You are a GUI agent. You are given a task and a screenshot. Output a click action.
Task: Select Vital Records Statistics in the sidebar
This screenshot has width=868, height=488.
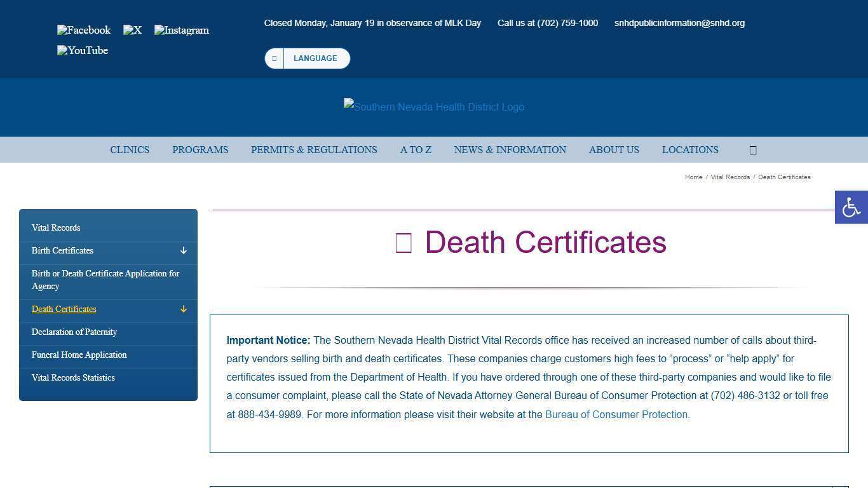click(x=73, y=377)
